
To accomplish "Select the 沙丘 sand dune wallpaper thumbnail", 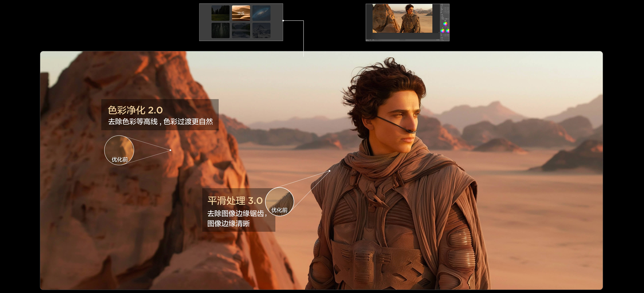I will pyautogui.click(x=241, y=13).
